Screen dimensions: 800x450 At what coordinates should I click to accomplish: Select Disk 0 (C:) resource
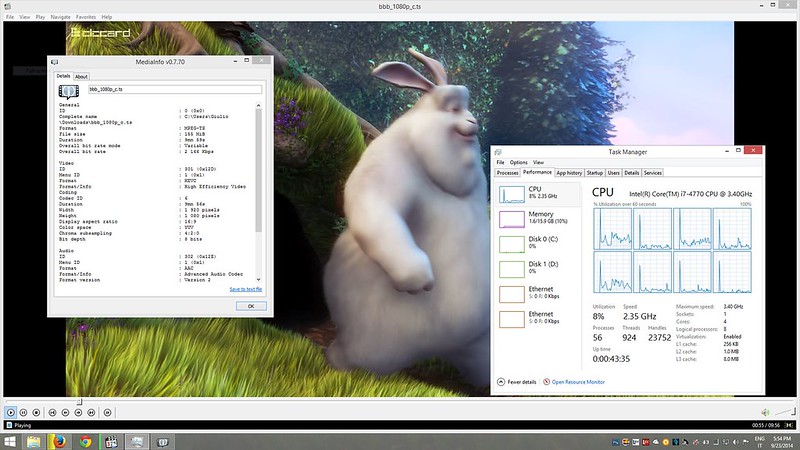538,244
